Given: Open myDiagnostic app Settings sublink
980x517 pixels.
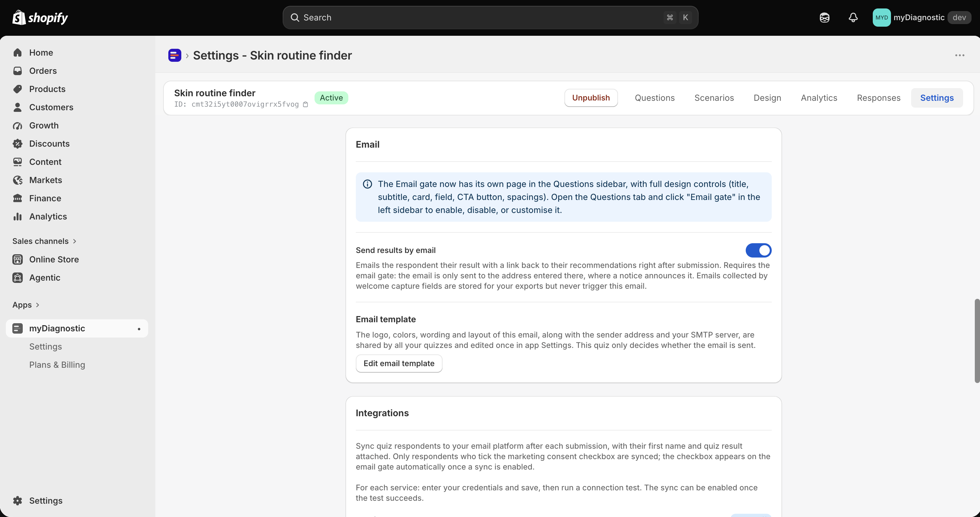Looking at the screenshot, I should click(x=45, y=347).
